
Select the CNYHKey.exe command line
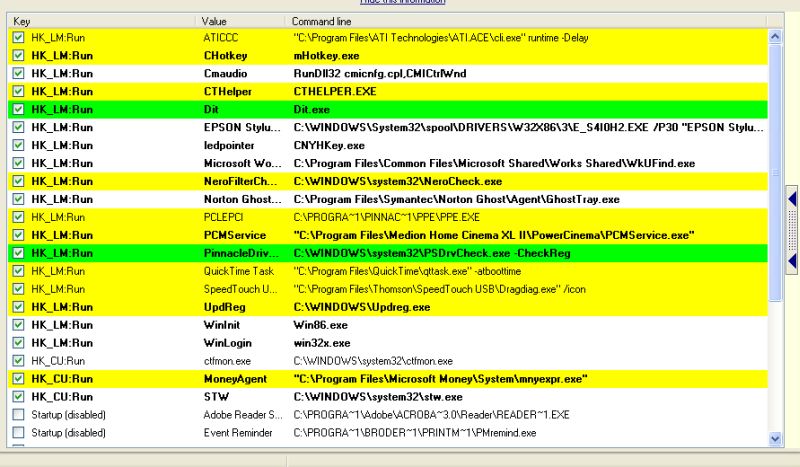point(329,145)
